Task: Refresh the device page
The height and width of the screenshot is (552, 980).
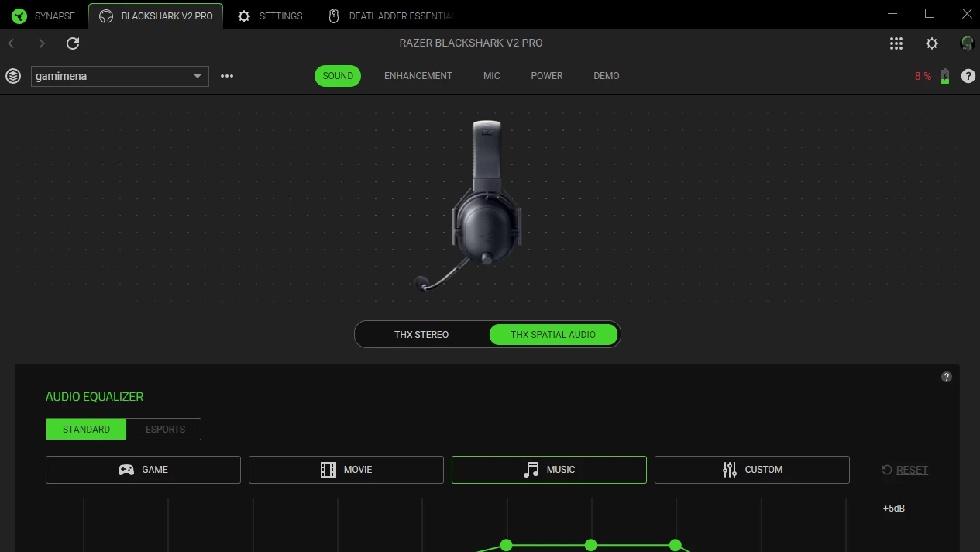Action: pyautogui.click(x=73, y=43)
